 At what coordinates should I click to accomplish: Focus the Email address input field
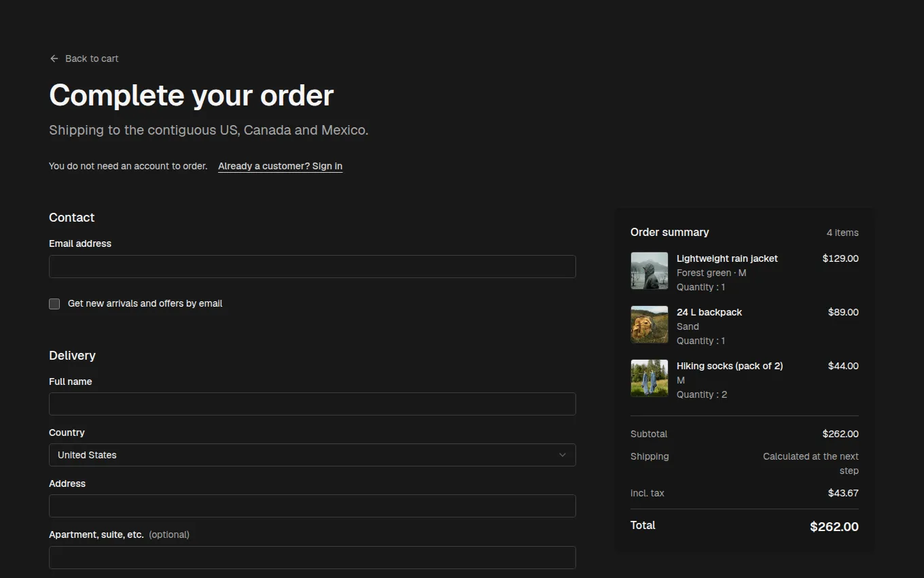pos(313,267)
